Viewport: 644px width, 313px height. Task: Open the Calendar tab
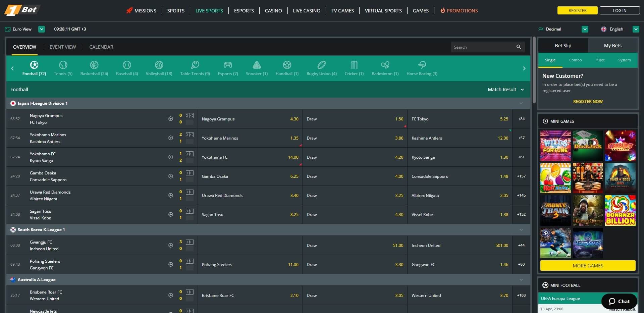[x=101, y=47]
